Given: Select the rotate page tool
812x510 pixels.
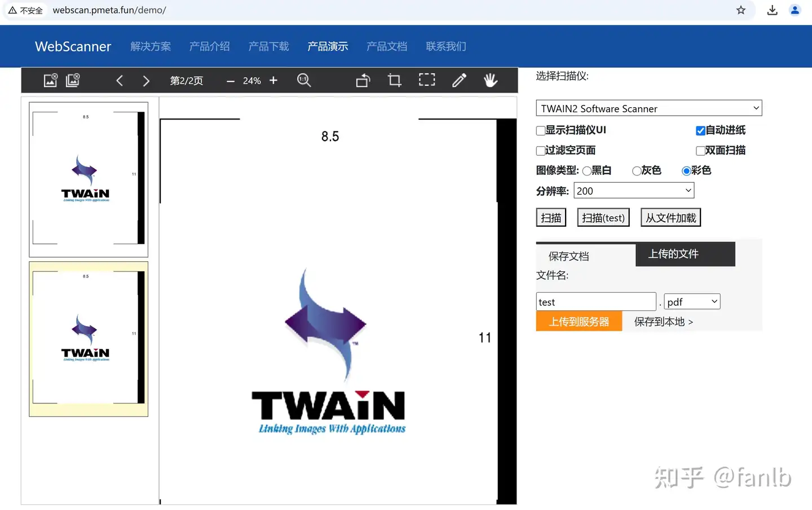Looking at the screenshot, I should (x=363, y=80).
